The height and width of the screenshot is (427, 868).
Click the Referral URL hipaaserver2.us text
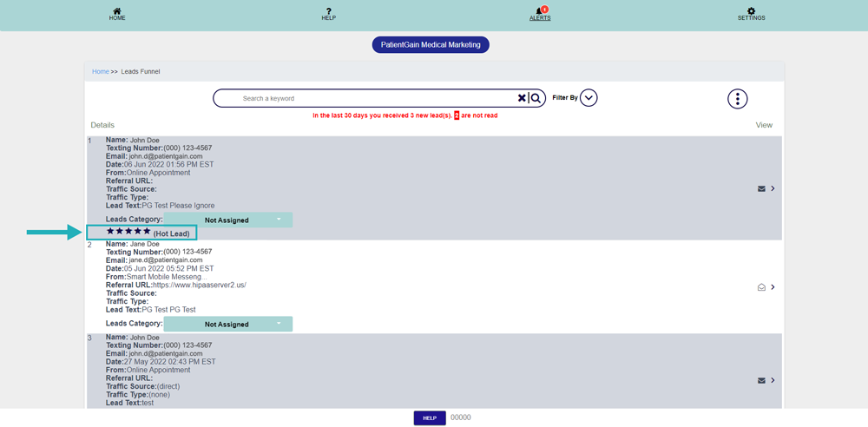(200, 285)
